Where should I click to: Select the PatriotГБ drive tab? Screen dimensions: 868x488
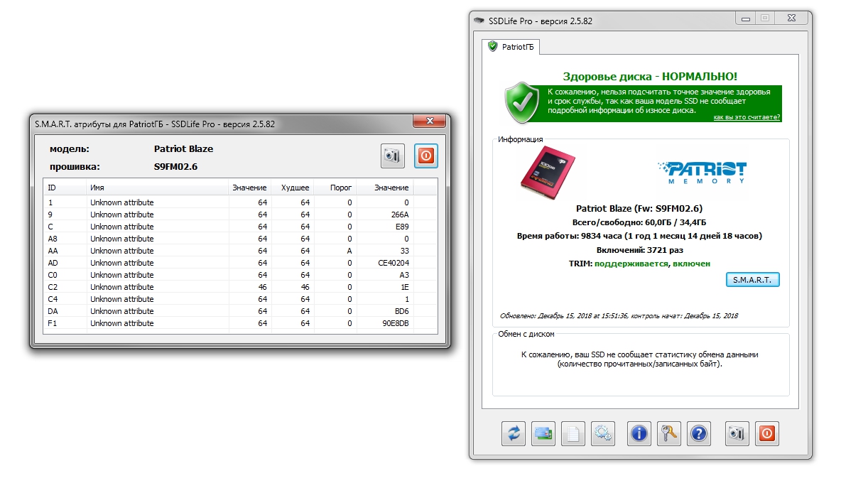511,46
